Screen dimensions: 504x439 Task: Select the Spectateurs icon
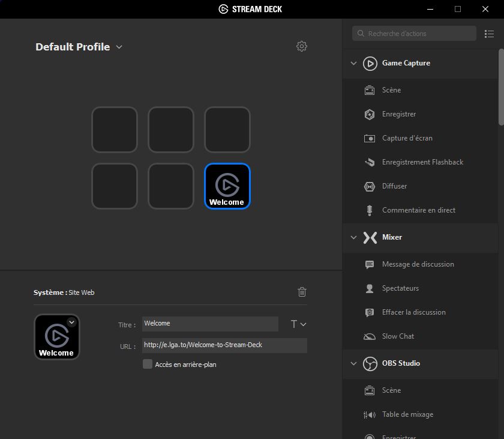tap(370, 288)
